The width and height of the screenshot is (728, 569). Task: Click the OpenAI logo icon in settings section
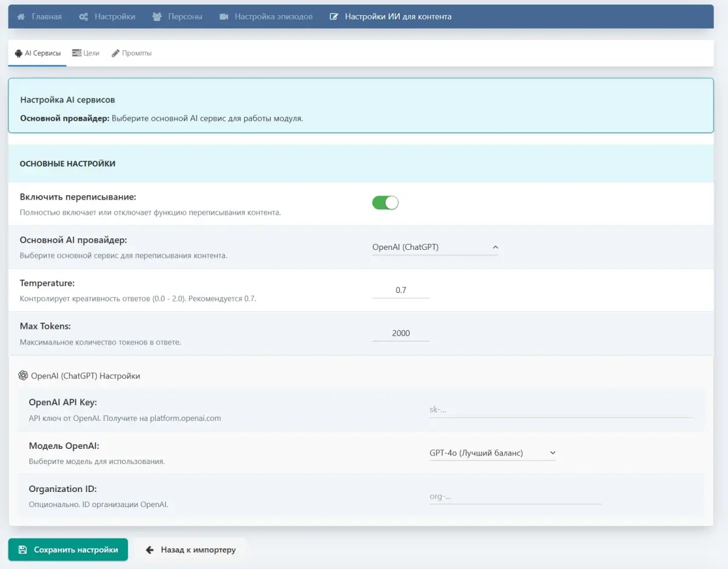pyautogui.click(x=23, y=375)
